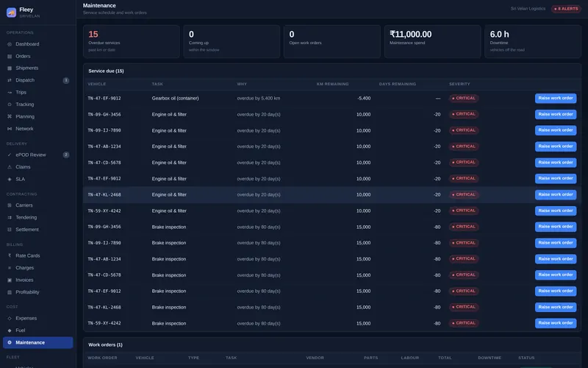Raise work order for TN-47-KL-2468 engine oil

[x=556, y=194]
